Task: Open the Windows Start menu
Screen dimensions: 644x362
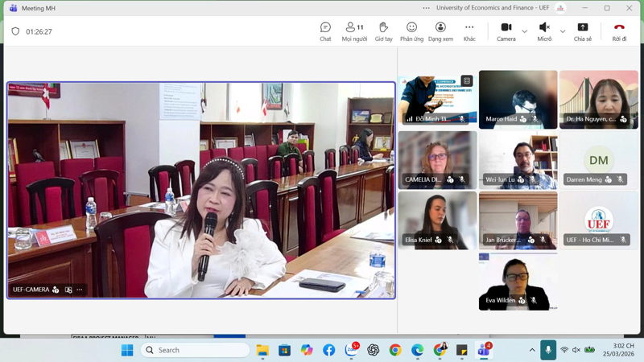Action: click(x=127, y=350)
